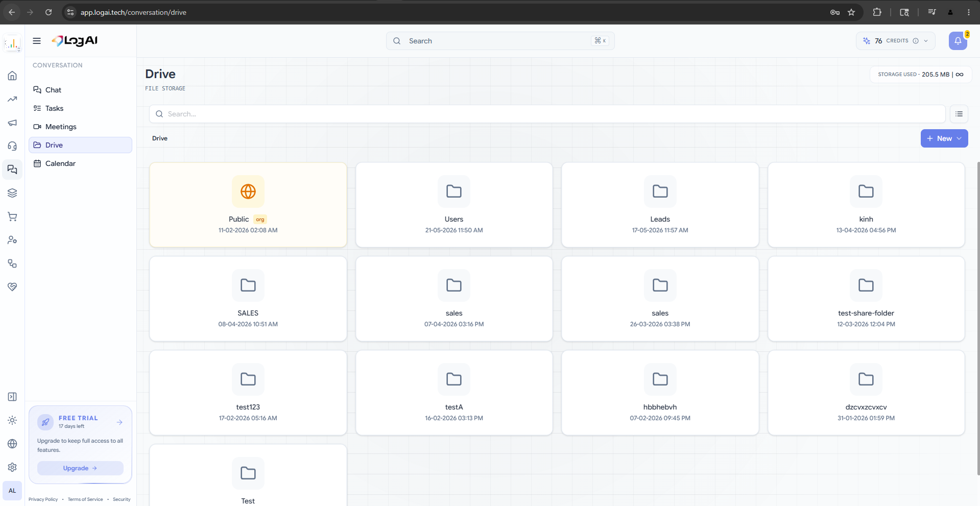The image size is (980, 506).
Task: Open sales folder dated 07-04-2026
Action: coord(454,299)
